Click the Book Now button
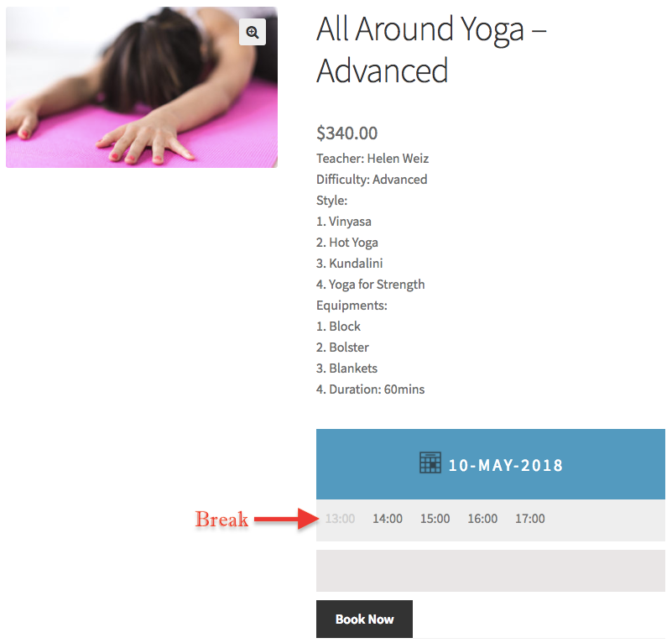Image resolution: width=672 pixels, height=643 pixels. (x=364, y=619)
